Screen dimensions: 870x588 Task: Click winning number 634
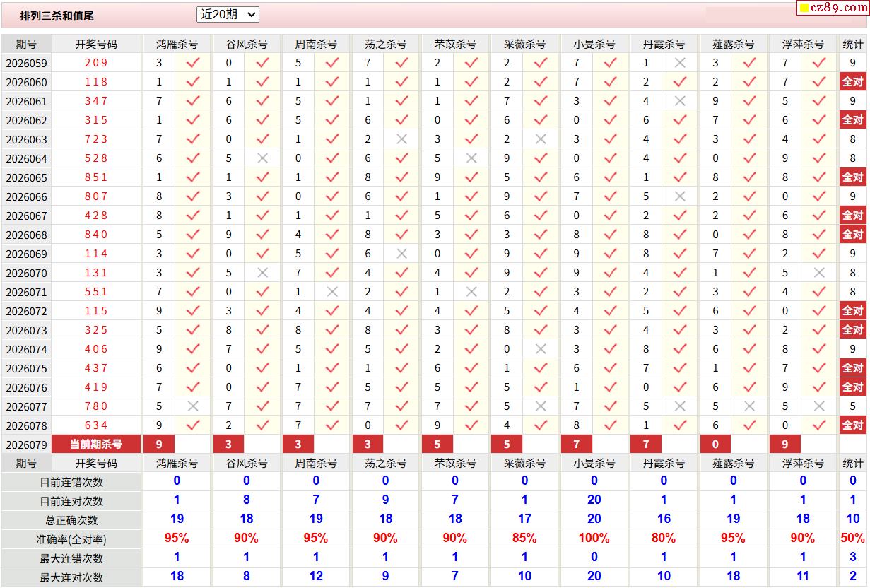coord(96,425)
